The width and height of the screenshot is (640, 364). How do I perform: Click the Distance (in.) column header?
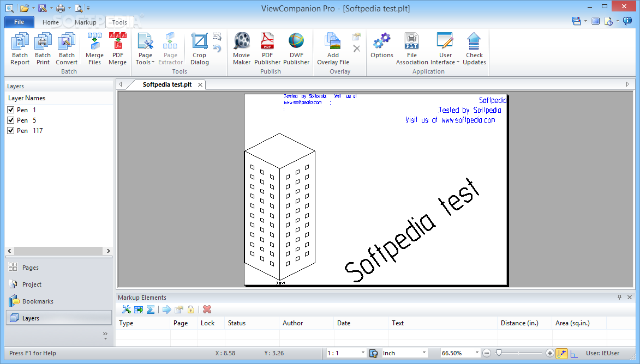(524, 323)
